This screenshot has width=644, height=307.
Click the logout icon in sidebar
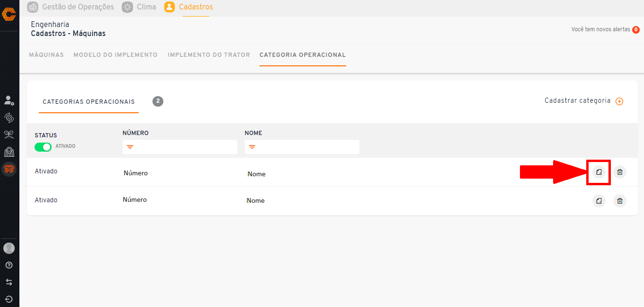click(9, 299)
